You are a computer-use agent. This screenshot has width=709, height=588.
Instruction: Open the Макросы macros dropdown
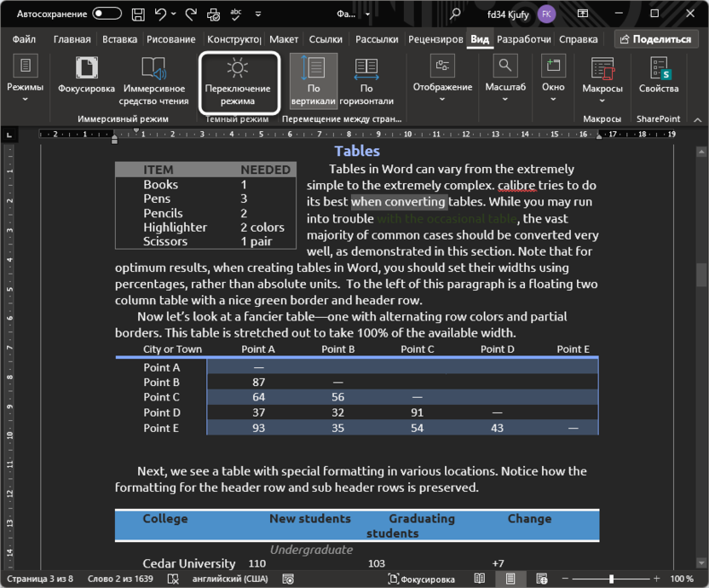pyautogui.click(x=602, y=79)
